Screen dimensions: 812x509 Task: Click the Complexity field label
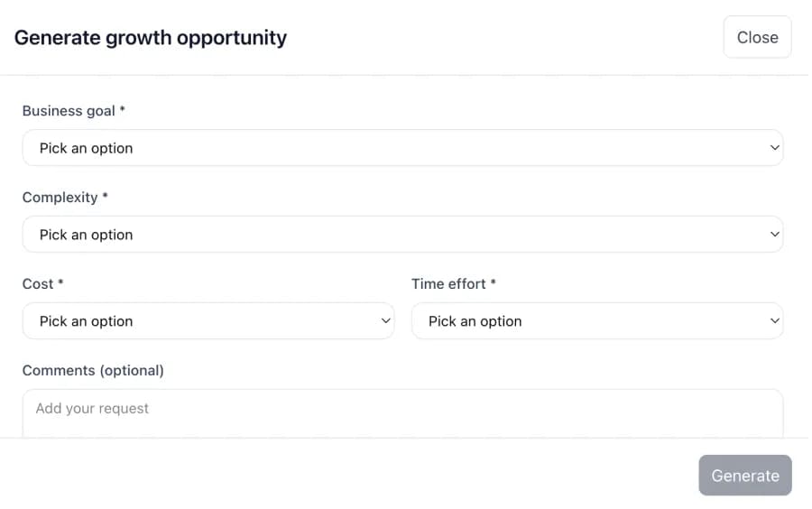tap(60, 198)
